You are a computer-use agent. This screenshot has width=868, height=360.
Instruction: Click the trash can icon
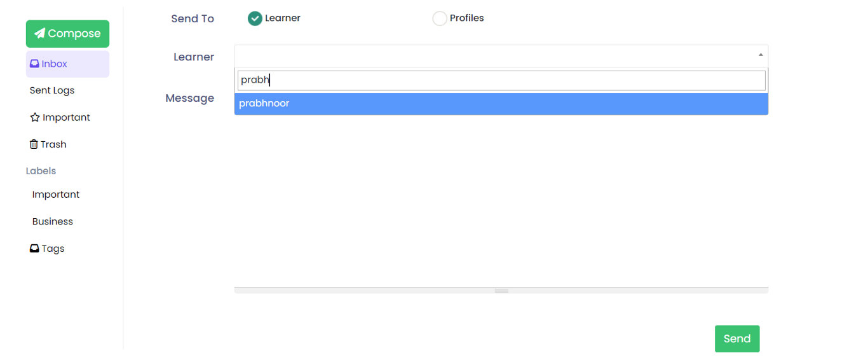click(x=34, y=144)
